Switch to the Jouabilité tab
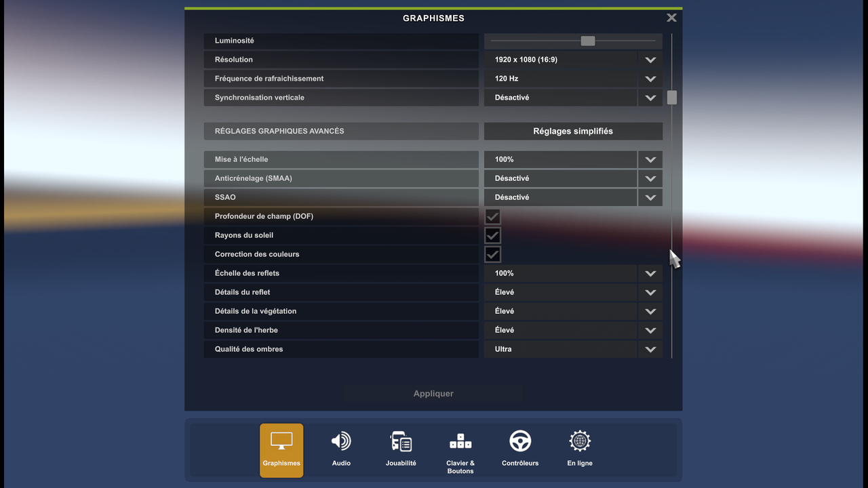The height and width of the screenshot is (488, 868). click(x=401, y=450)
